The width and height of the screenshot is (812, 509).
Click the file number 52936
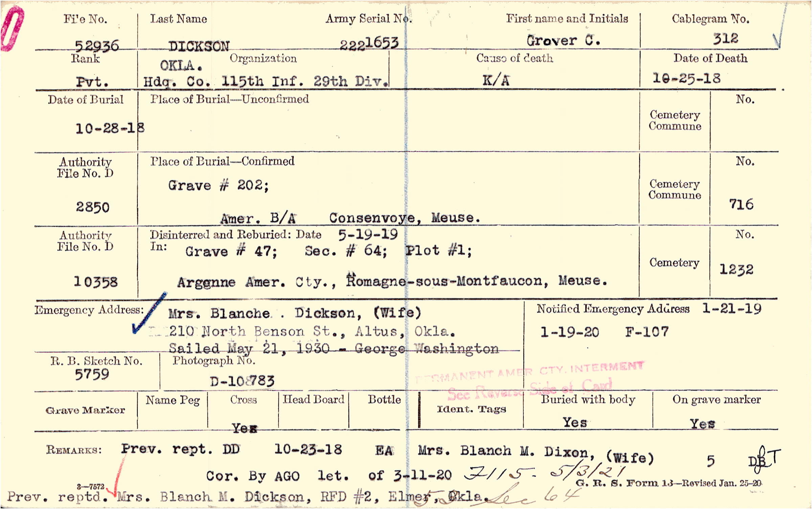click(97, 46)
